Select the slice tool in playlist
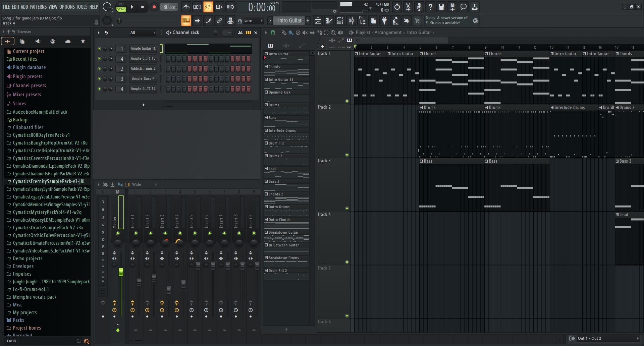Viewport: 644px width, 346px height. pyautogui.click(x=319, y=33)
